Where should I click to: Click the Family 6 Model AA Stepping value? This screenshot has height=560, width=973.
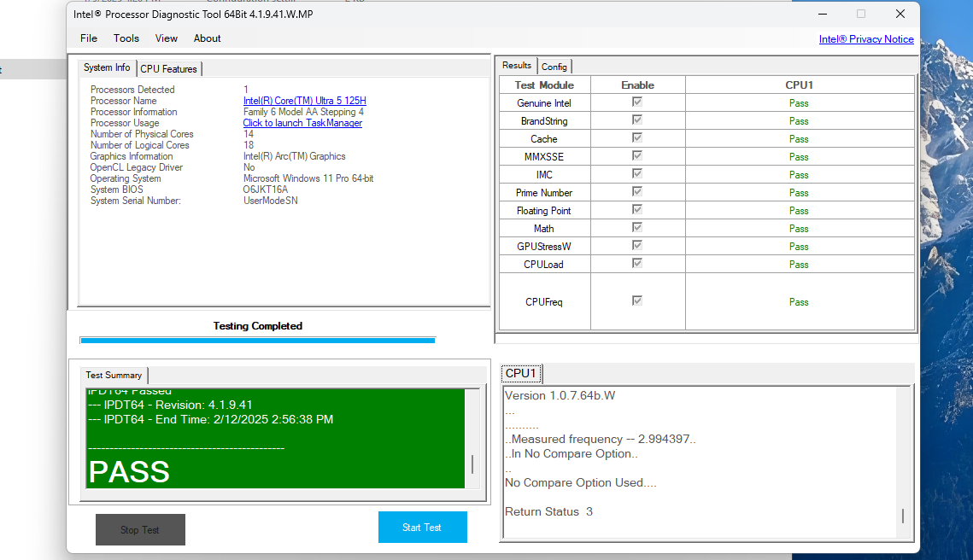click(303, 112)
